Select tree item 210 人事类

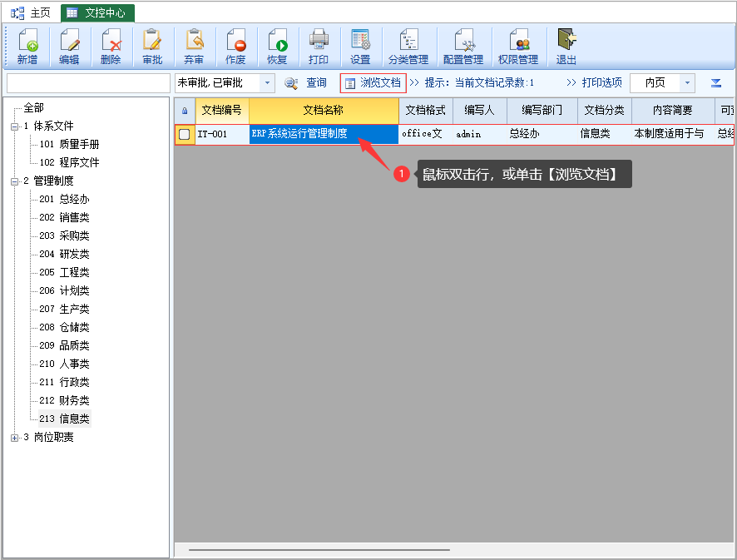(64, 364)
